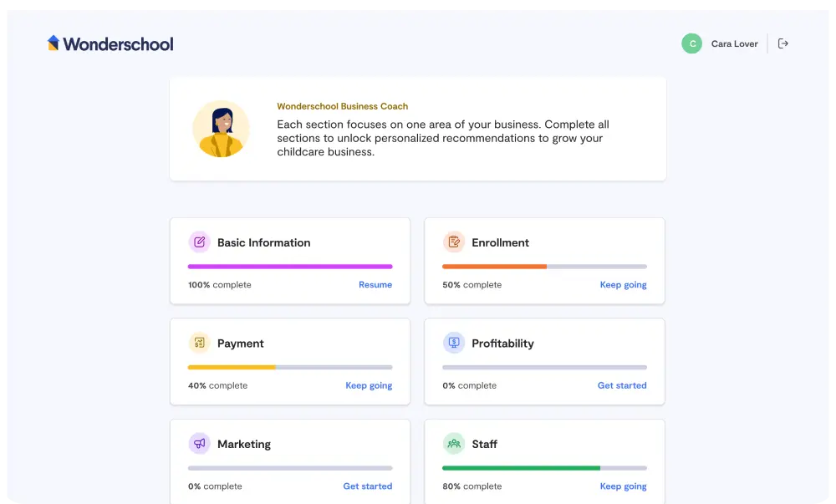
Task: Click Keep going on Enrollment card
Action: 623,285
